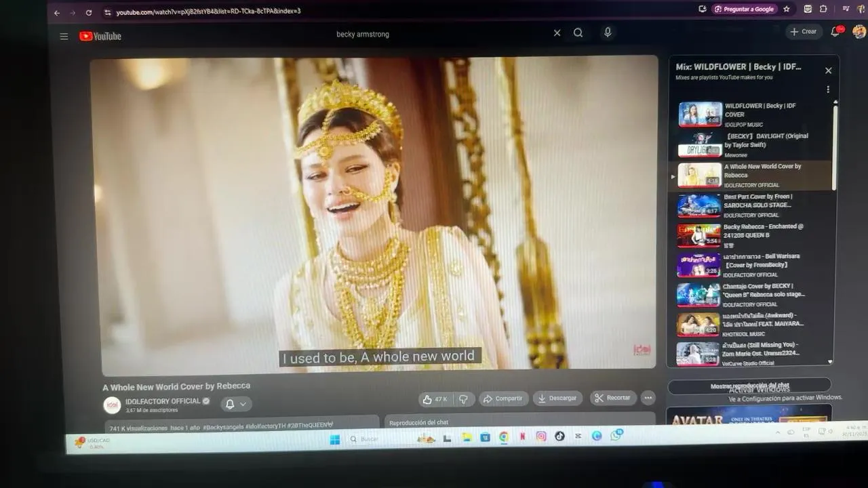Click the Crear button
Screen dimensions: 868x488
[804, 32]
